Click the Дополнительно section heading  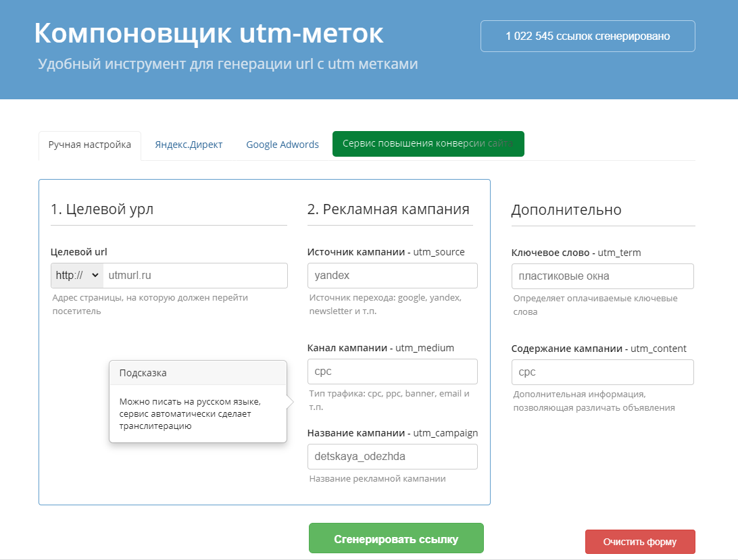566,210
